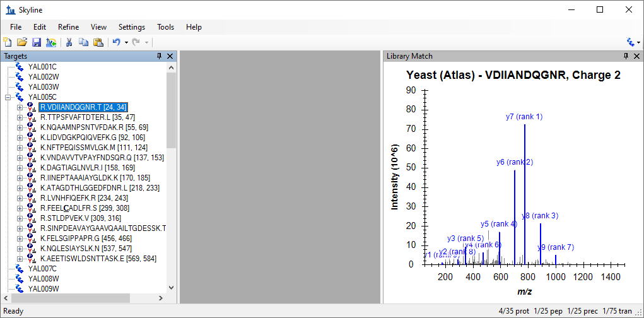Open the File menu
This screenshot has width=644, height=318.
pos(16,27)
